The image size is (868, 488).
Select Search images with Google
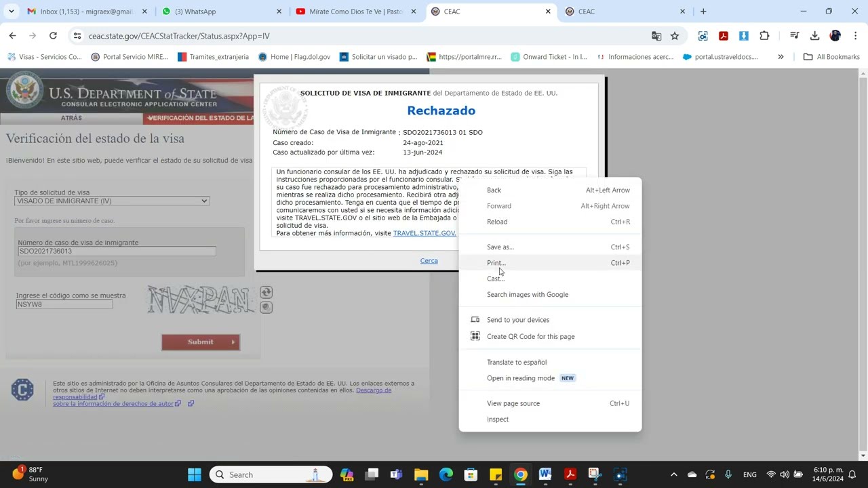coord(550,294)
